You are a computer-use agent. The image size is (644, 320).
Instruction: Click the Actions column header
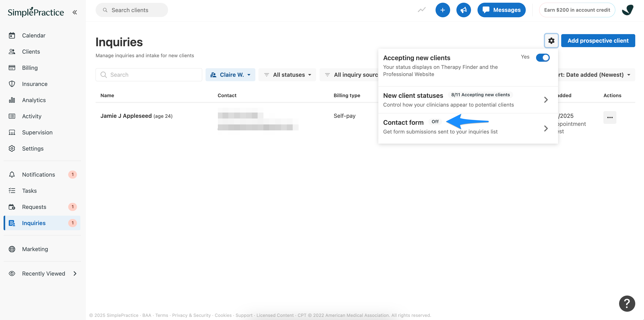pos(612,96)
